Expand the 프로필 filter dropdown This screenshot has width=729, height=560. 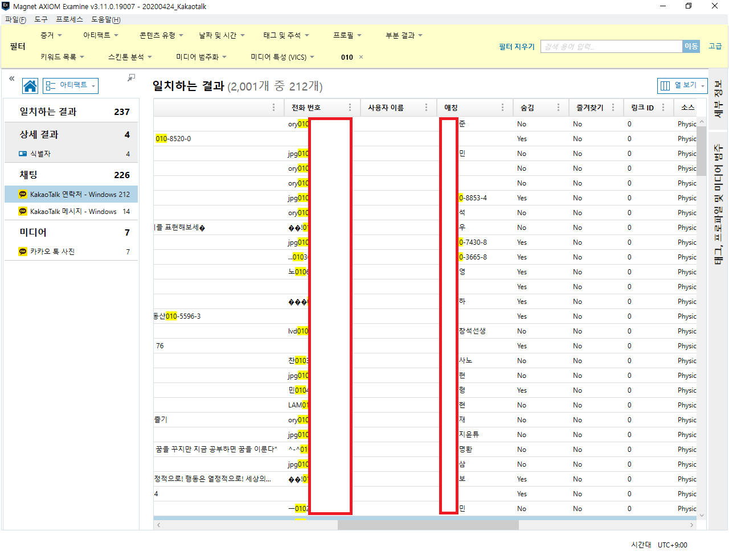tap(347, 35)
